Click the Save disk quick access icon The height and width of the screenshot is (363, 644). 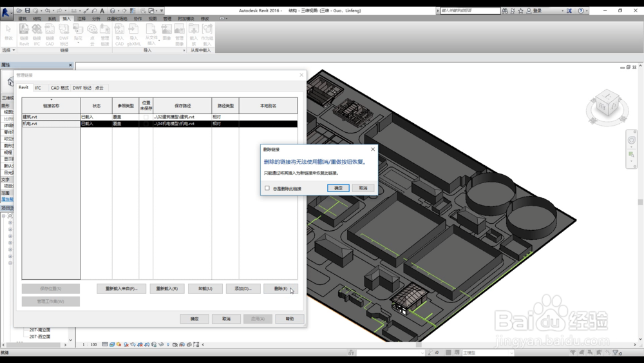[x=28, y=11]
